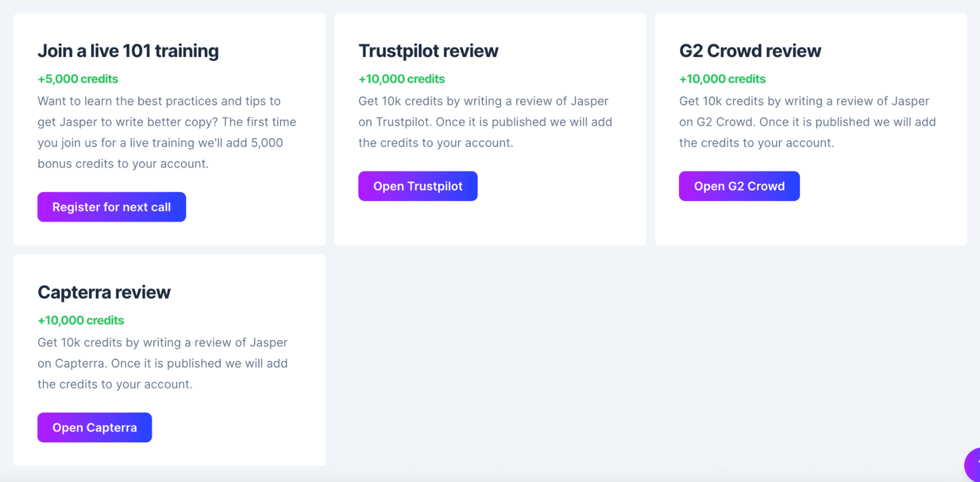This screenshot has width=980, height=482.
Task: Open G2 Crowd to write a review
Action: pyautogui.click(x=739, y=186)
